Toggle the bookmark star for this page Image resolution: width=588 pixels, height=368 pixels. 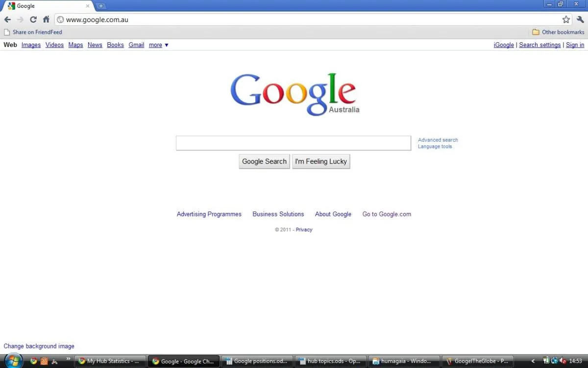click(566, 20)
